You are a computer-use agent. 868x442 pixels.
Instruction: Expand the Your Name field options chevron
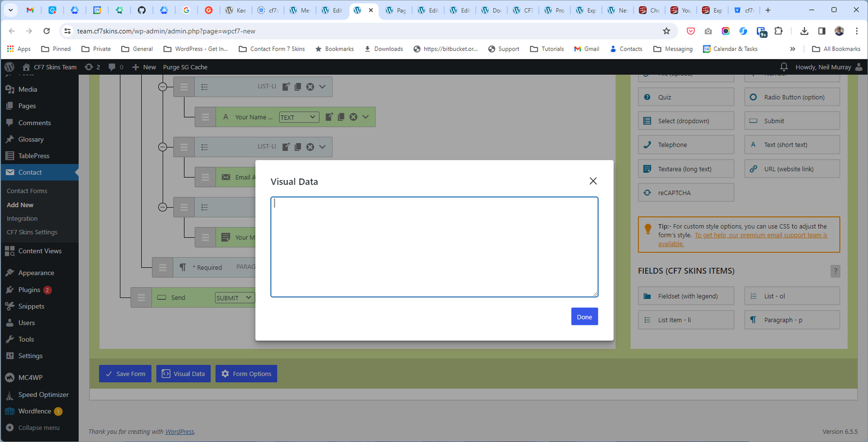click(x=366, y=117)
